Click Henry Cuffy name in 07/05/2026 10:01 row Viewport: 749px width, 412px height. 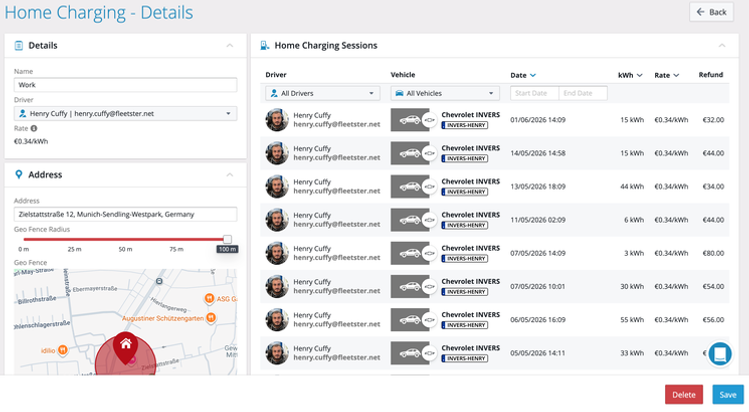click(312, 282)
